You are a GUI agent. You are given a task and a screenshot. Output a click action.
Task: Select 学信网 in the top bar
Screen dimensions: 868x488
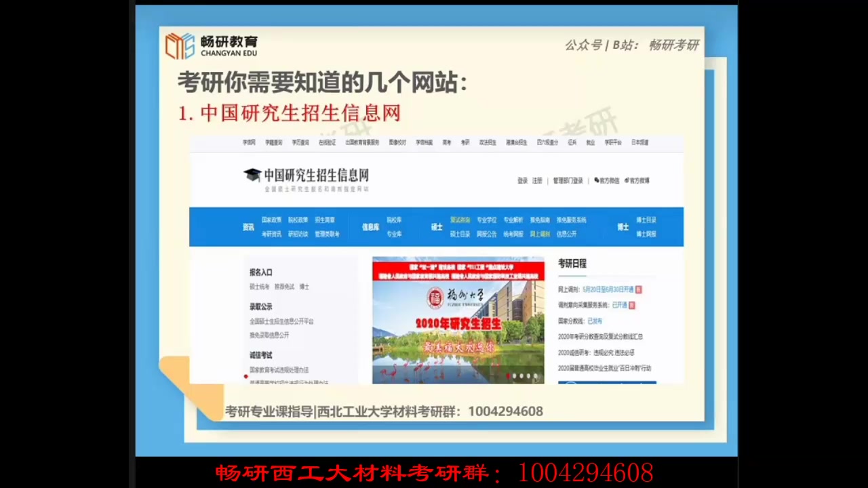249,143
